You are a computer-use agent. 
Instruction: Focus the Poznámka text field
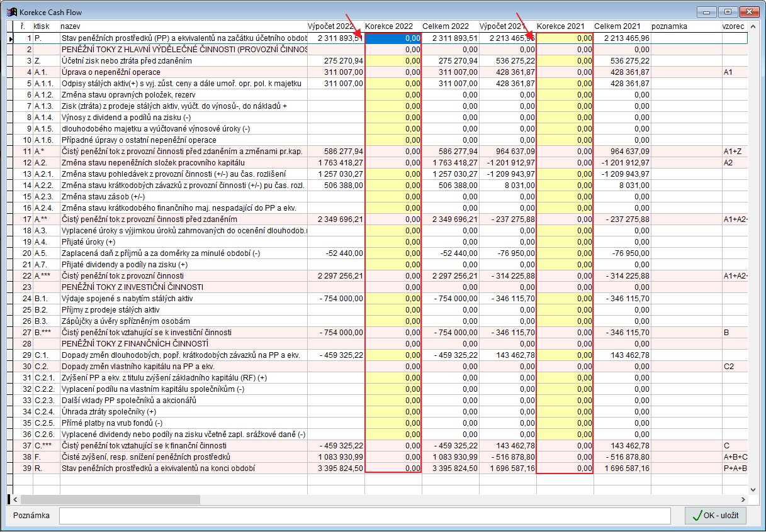(x=365, y=516)
